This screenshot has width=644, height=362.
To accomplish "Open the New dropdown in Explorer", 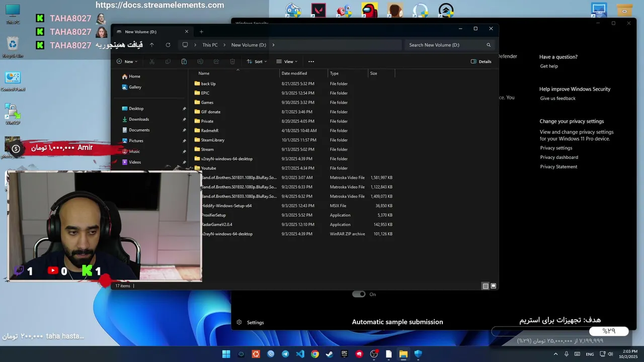I will (x=127, y=61).
